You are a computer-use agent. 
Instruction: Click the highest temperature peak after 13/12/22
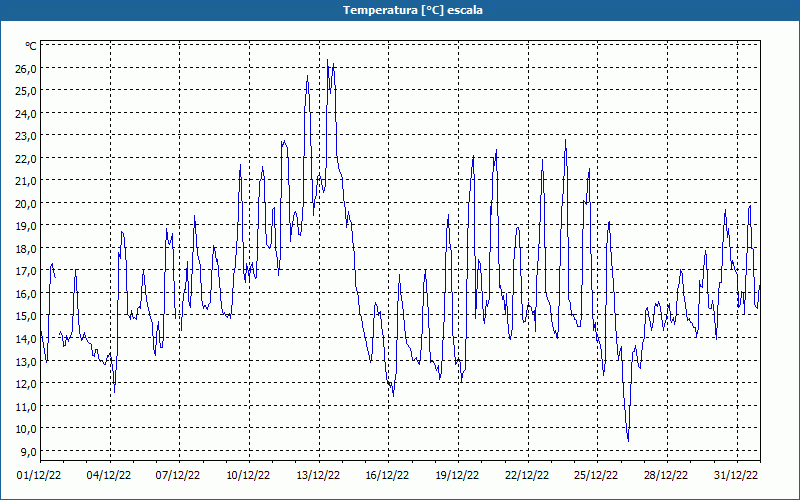(328, 60)
